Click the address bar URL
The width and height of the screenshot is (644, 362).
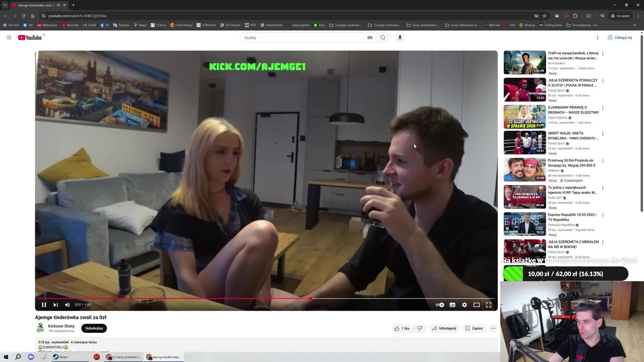(78, 16)
